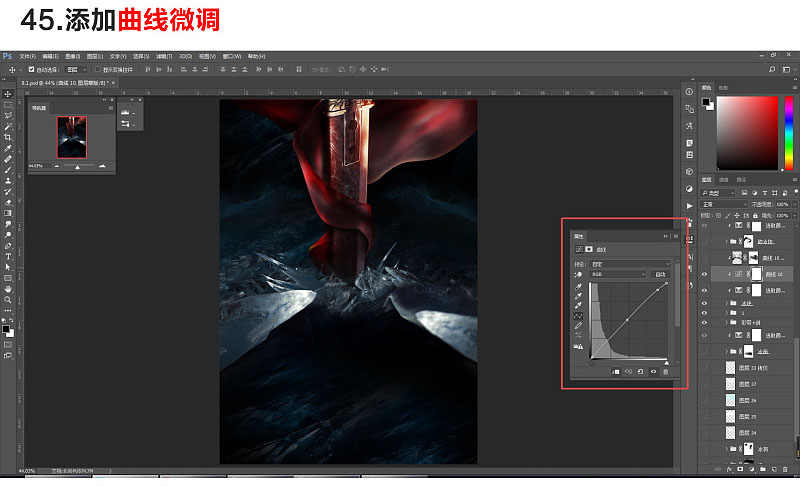This screenshot has height=487, width=800.
Task: Expand the 彩带+剑 group
Action: (x=727, y=322)
